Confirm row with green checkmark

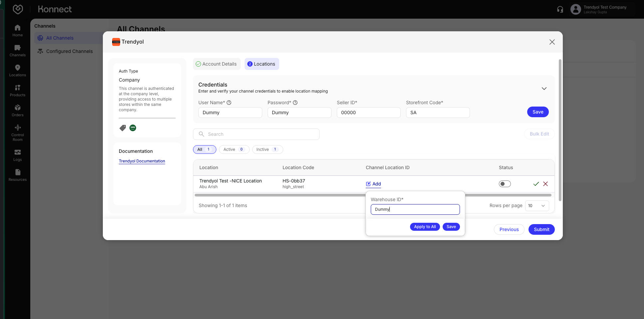pyautogui.click(x=536, y=184)
